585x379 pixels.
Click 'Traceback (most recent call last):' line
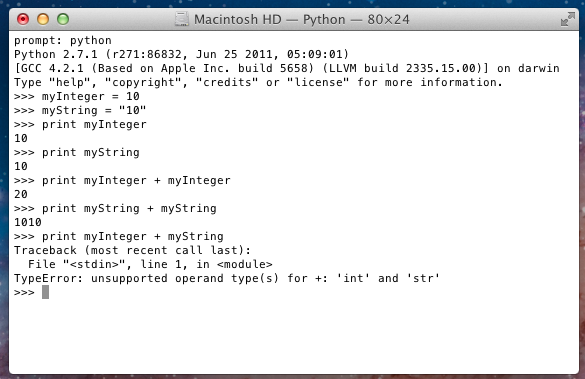(132, 250)
